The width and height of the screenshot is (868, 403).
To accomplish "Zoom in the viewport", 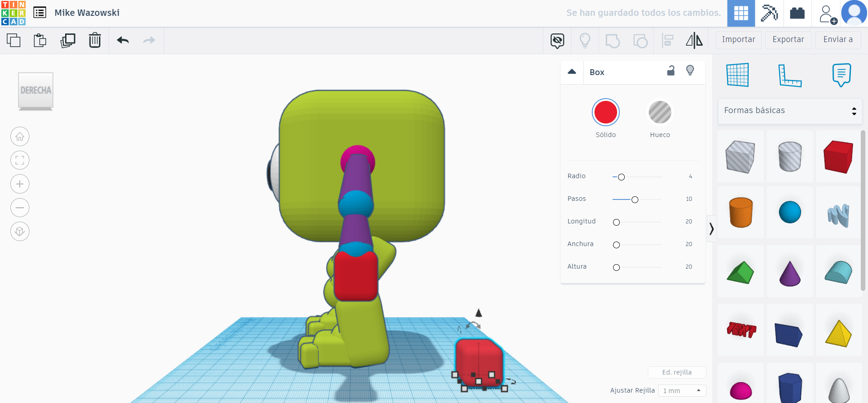I will click(20, 184).
